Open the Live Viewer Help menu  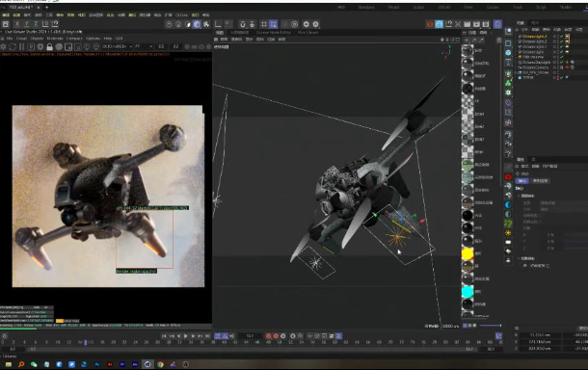(x=108, y=39)
